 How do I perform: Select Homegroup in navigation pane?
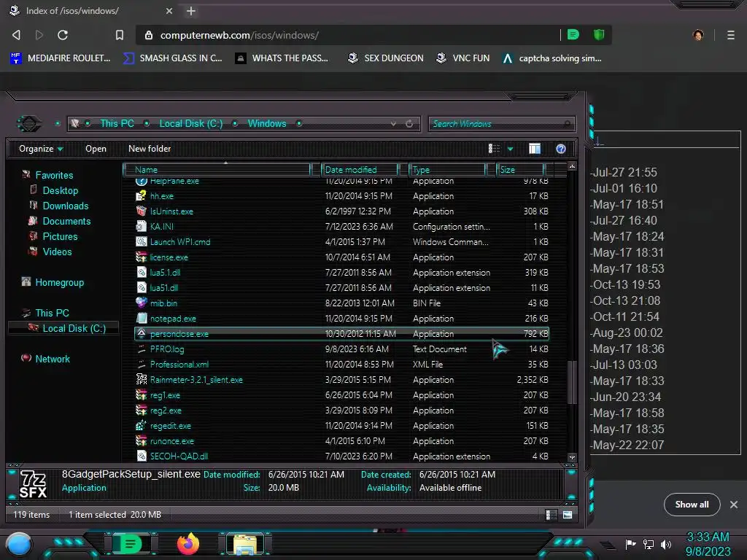click(x=59, y=282)
